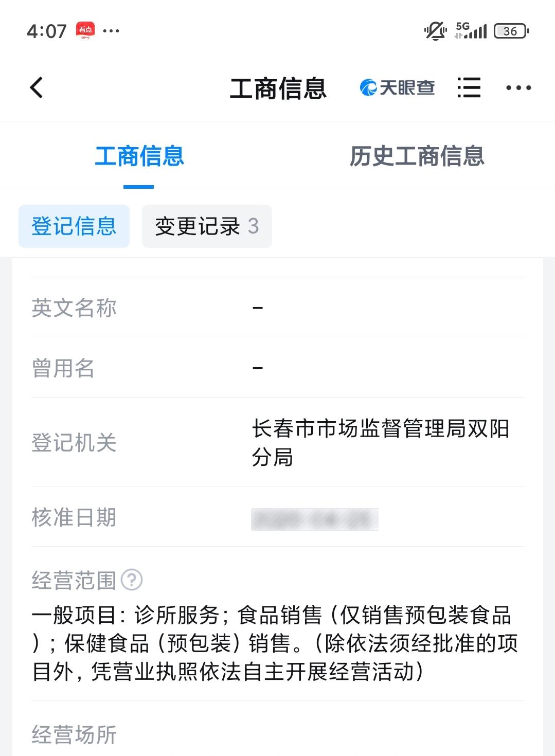This screenshot has width=555, height=756.
Task: Tap the 曾用名 row
Action: click(x=278, y=368)
